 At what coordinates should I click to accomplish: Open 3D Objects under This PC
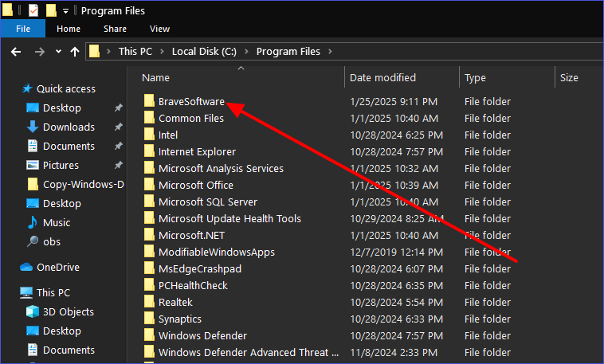click(69, 311)
